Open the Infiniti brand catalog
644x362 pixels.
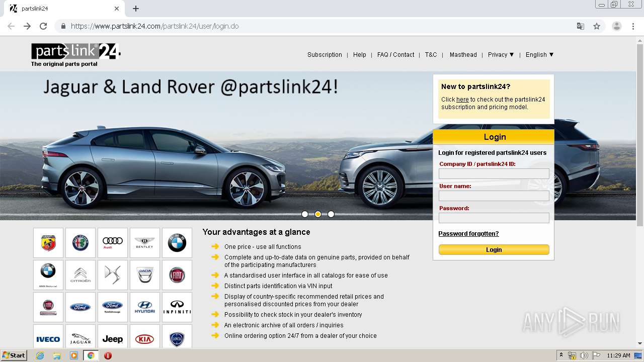point(177,307)
